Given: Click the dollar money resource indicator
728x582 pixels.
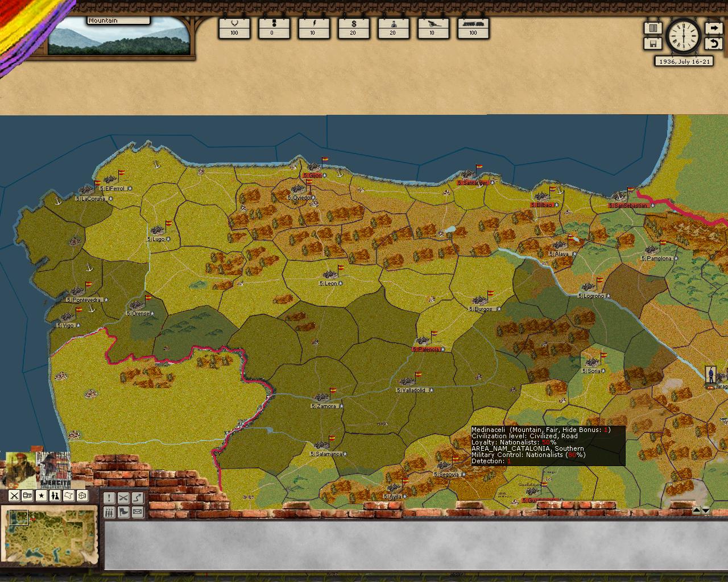Looking at the screenshot, I should (354, 27).
